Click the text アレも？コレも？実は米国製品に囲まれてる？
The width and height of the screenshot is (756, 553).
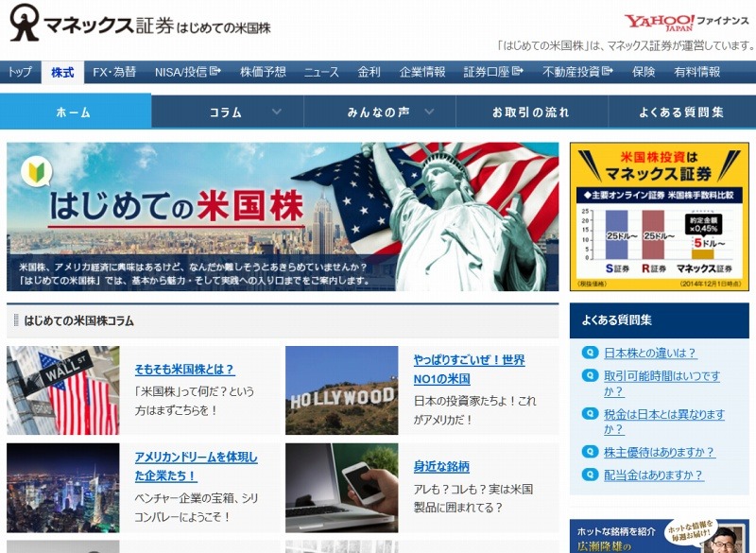point(473,498)
